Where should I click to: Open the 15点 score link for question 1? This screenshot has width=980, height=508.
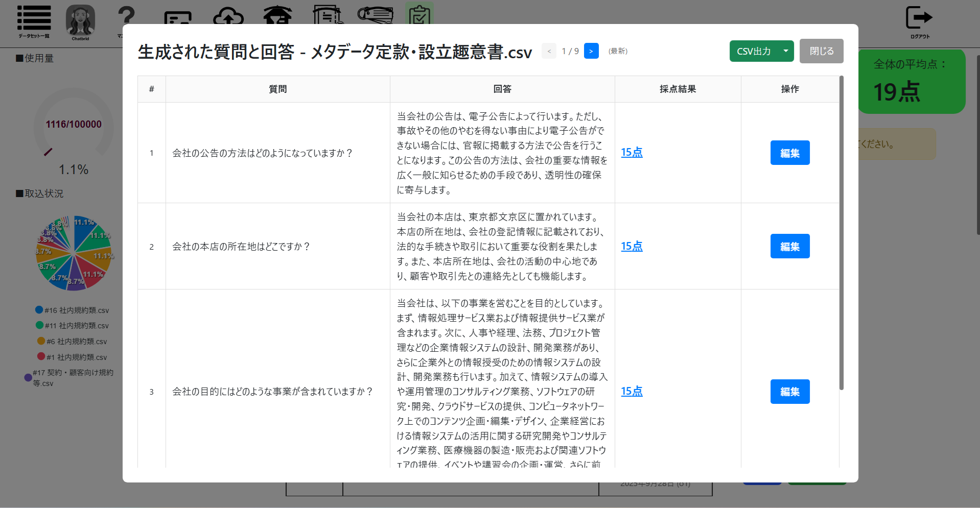632,153
